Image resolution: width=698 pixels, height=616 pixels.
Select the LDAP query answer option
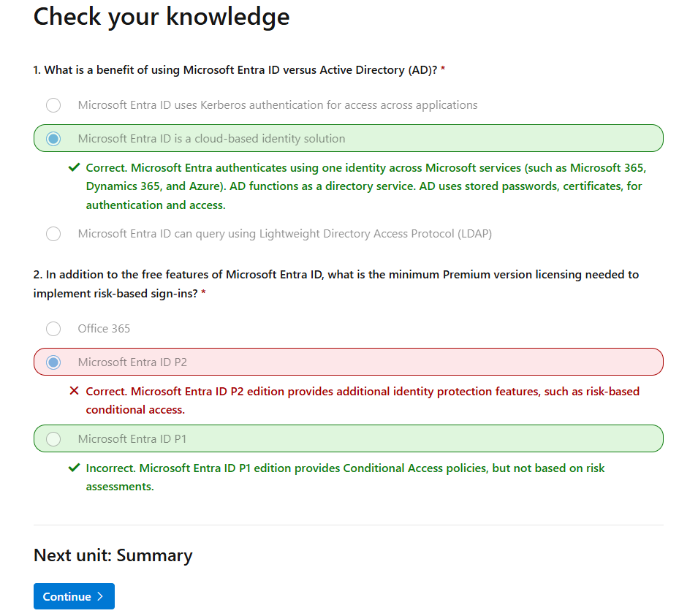(x=53, y=233)
